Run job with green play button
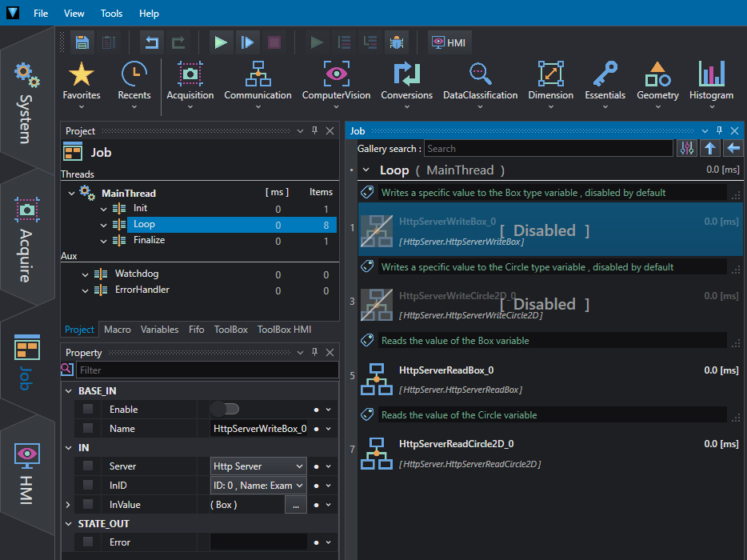The height and width of the screenshot is (560, 747). [221, 43]
